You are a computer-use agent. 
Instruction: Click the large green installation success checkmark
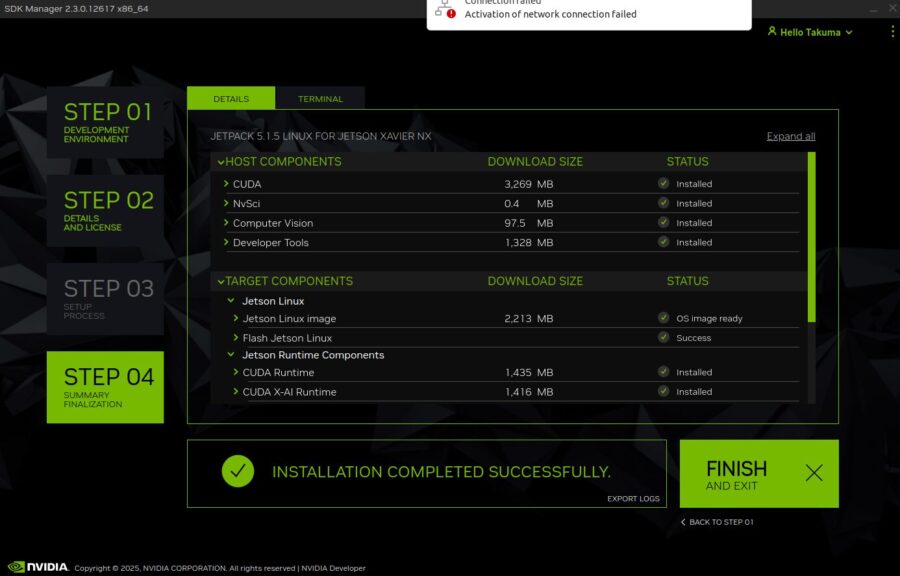point(238,471)
